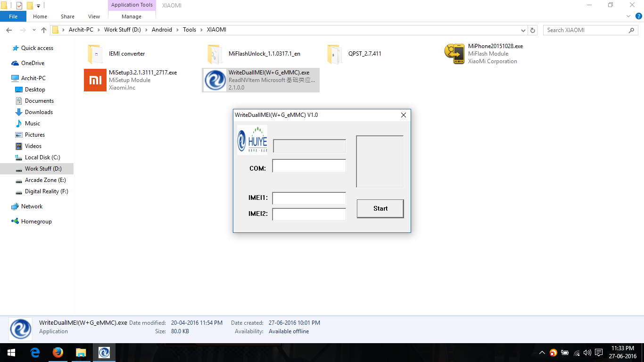Open Pictures in the navigation pane
Viewport: 644px width, 362px height.
35,135
